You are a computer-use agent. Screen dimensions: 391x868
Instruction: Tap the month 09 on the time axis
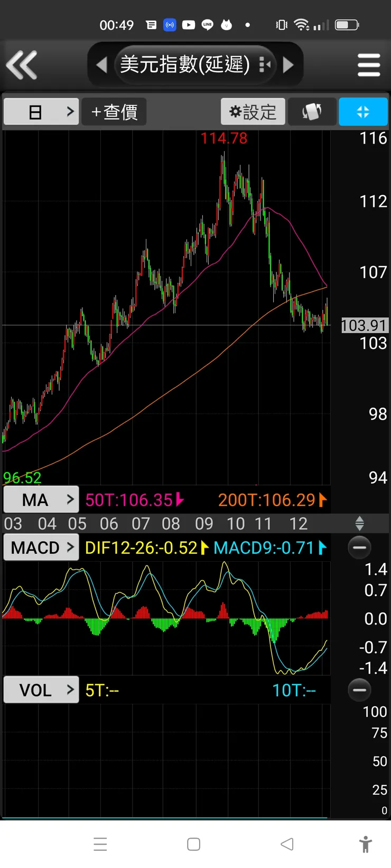tap(204, 524)
